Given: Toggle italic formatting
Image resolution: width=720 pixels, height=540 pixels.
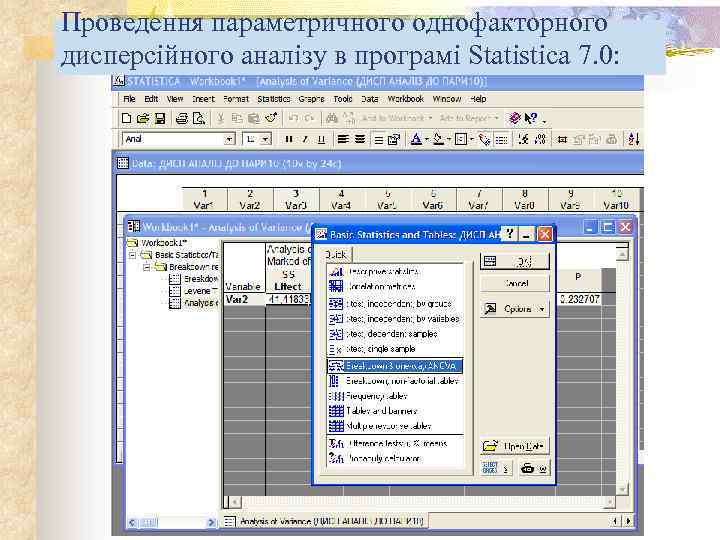Looking at the screenshot, I should 305,139.
